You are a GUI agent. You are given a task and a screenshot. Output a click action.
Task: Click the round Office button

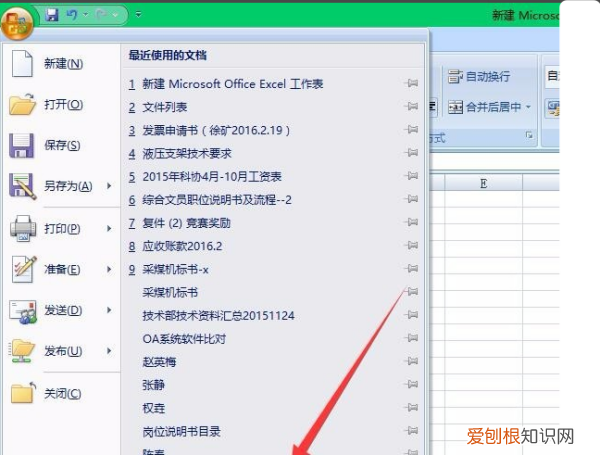(x=16, y=24)
